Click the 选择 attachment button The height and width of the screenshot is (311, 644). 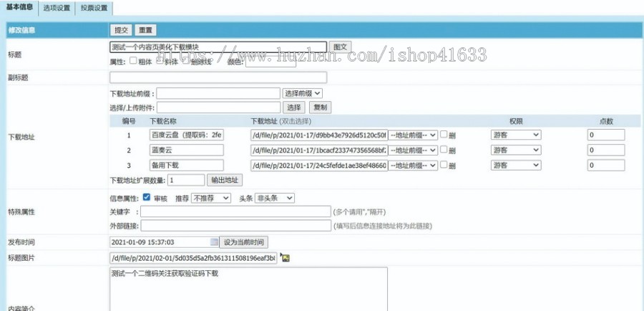293,107
